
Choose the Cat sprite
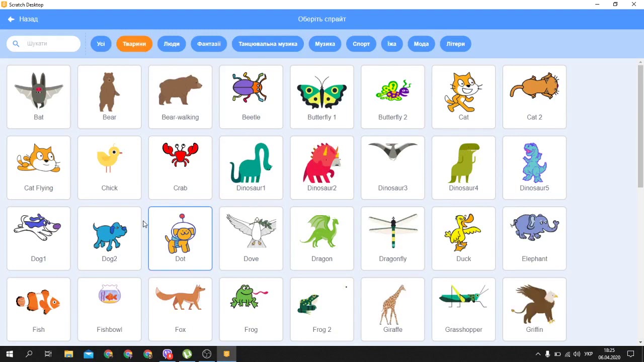463,97
